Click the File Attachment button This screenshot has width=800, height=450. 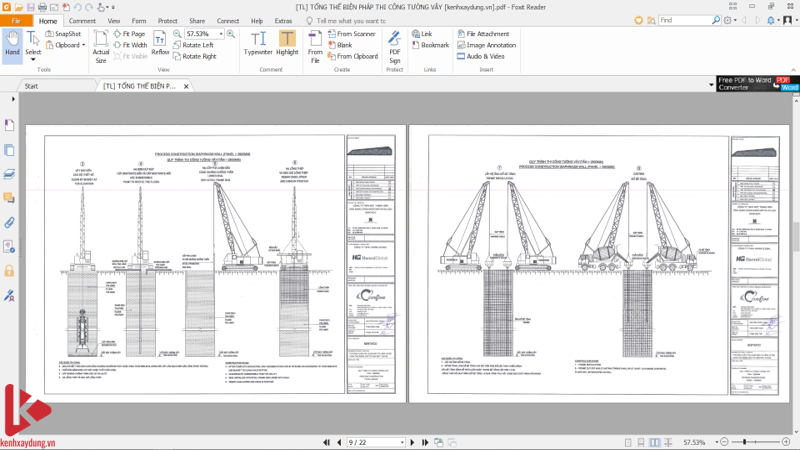(482, 34)
